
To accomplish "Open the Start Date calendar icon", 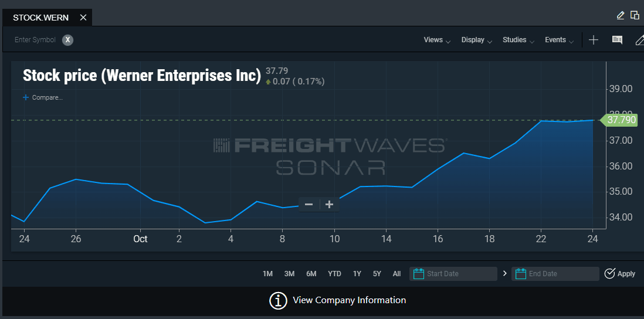I will (x=419, y=274).
